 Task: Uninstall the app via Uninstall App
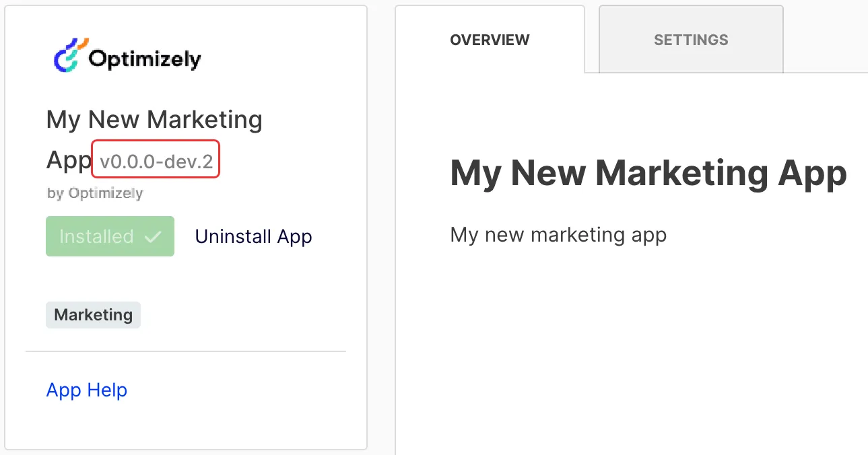pos(253,236)
